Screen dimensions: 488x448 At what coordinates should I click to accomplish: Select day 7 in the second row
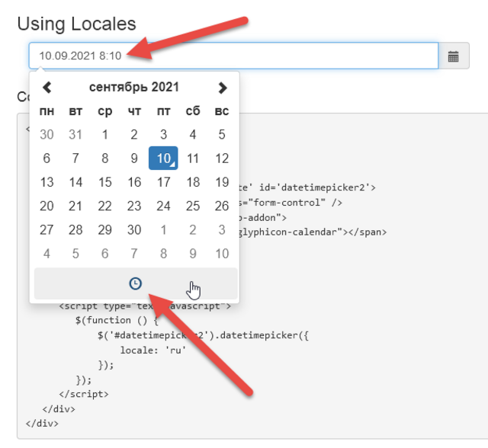pyautogui.click(x=75, y=158)
